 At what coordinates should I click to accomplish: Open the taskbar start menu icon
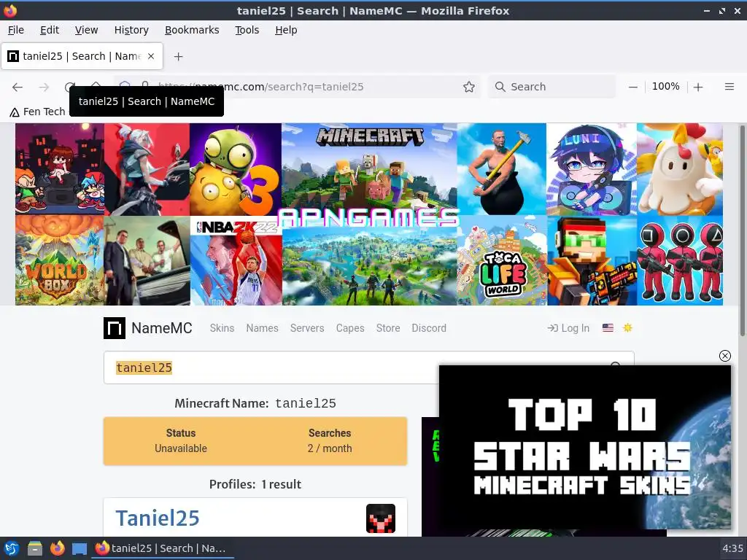[x=12, y=548]
